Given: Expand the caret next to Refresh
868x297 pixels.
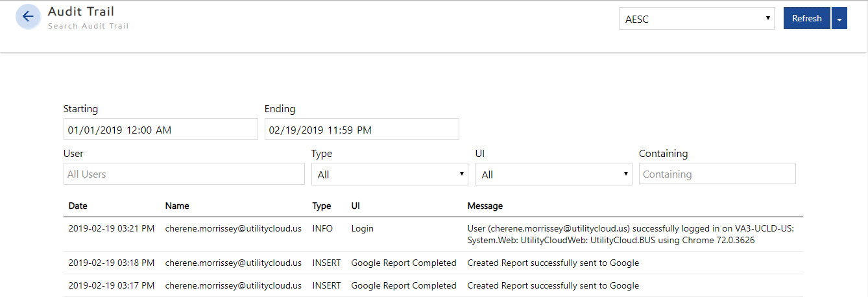Looking at the screenshot, I should pyautogui.click(x=839, y=19).
